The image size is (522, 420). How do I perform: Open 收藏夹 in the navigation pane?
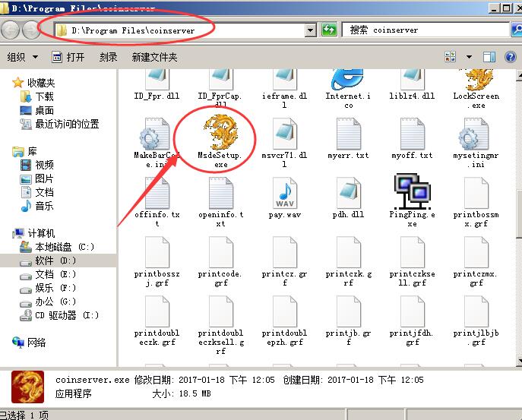point(33,83)
